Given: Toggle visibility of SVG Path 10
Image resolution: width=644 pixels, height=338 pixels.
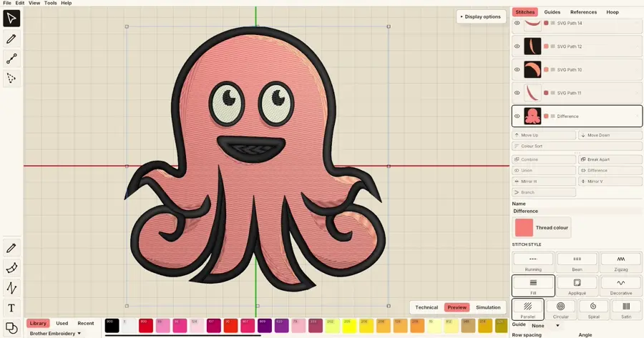Looking at the screenshot, I should point(517,70).
